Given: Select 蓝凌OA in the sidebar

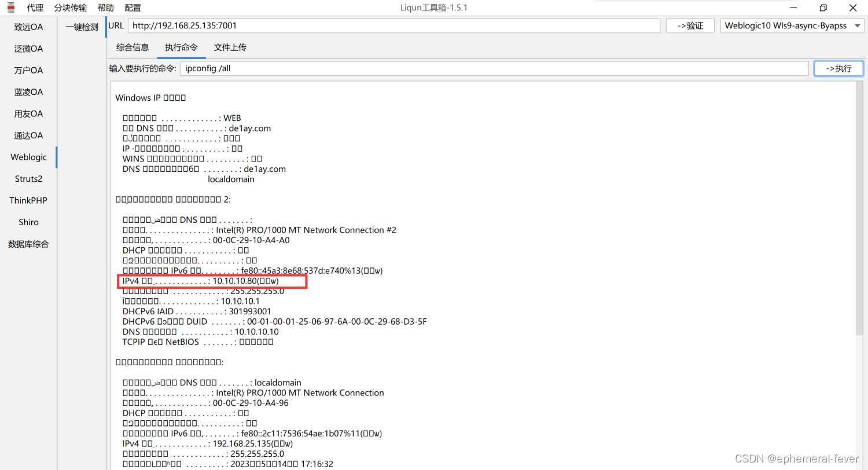Looking at the screenshot, I should [x=28, y=92].
